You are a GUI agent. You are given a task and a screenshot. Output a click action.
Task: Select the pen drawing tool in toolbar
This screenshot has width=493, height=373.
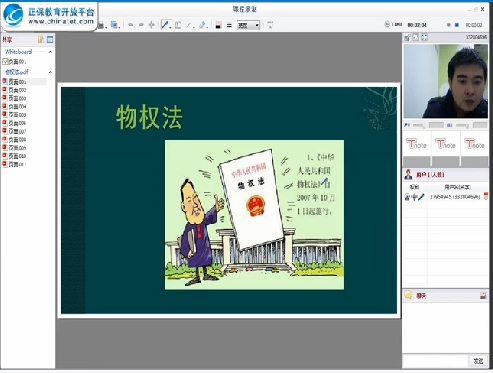(165, 25)
